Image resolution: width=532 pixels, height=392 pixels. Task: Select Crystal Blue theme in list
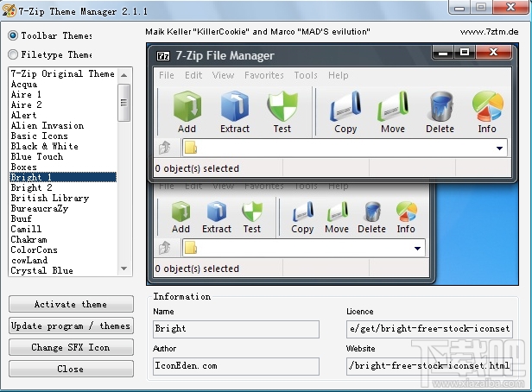[63, 270]
